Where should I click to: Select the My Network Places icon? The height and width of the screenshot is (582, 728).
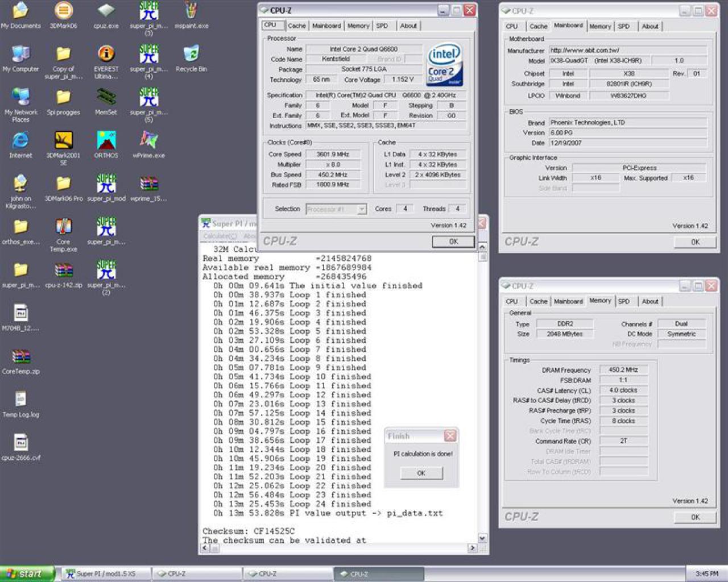(x=20, y=105)
